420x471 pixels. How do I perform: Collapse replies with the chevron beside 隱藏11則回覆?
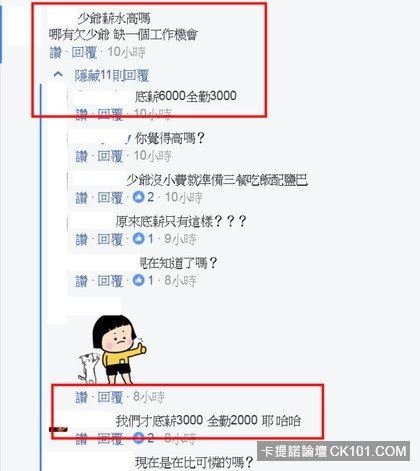pyautogui.click(x=58, y=74)
